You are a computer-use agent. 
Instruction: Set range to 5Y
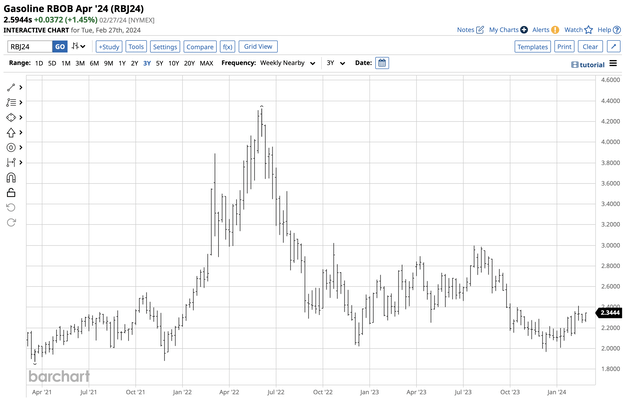(x=160, y=63)
